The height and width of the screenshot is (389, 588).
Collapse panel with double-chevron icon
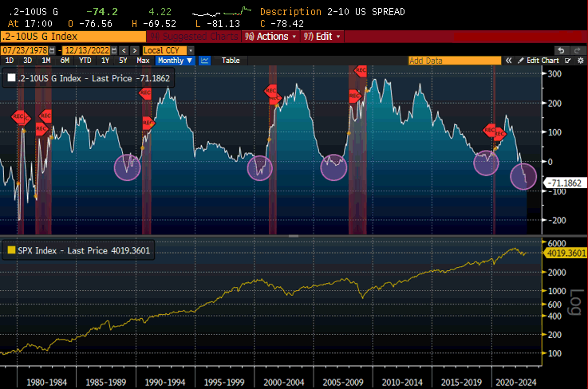pos(508,61)
